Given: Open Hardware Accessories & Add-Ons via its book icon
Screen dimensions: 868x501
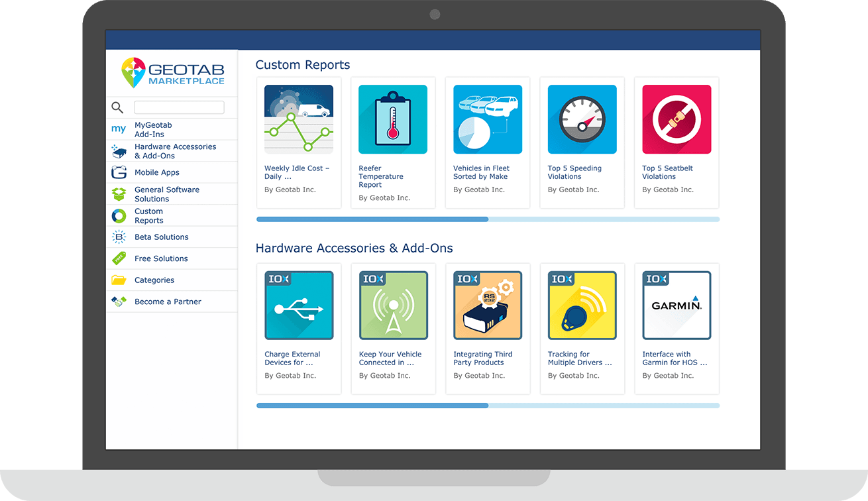Looking at the screenshot, I should click(118, 150).
